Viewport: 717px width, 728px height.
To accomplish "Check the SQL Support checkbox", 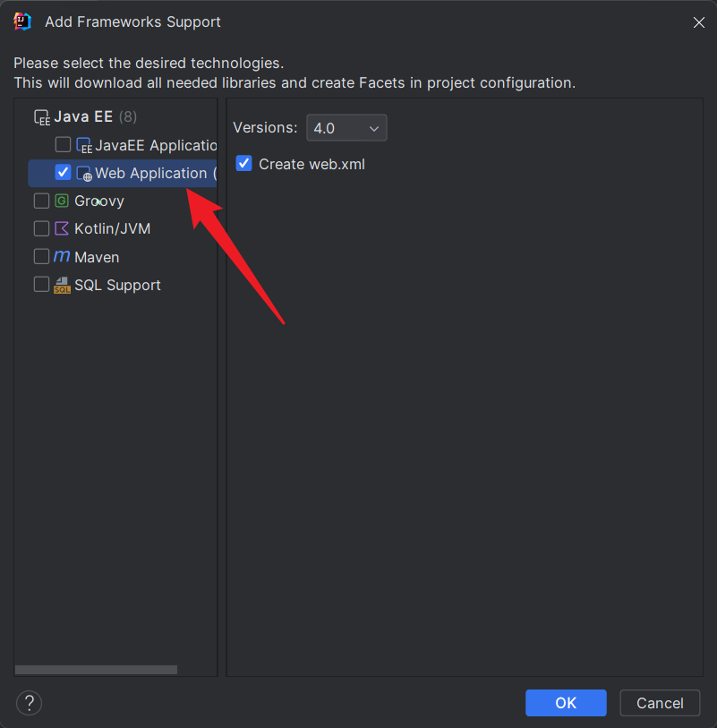I will (x=41, y=285).
